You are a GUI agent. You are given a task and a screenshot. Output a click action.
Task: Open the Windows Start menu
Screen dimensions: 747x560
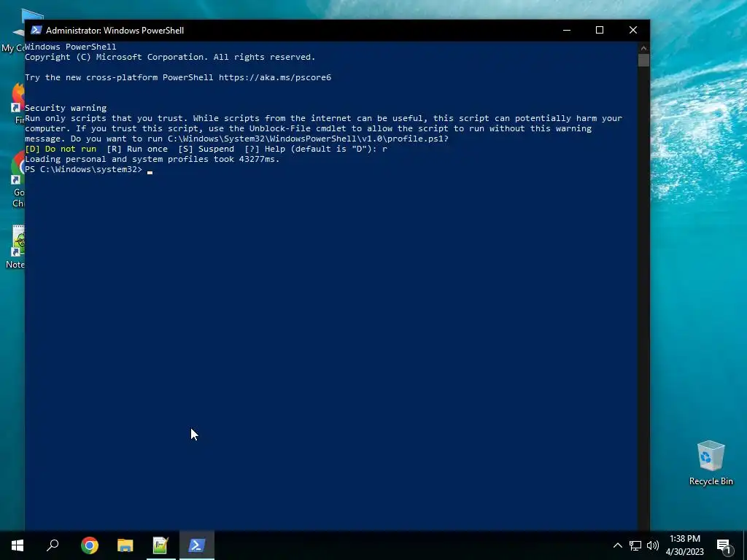coord(18,545)
